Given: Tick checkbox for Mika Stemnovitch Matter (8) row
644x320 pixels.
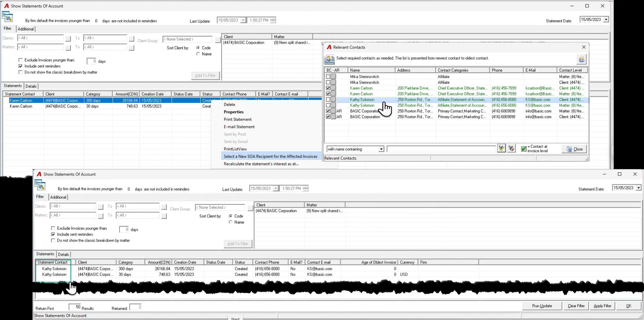Looking at the screenshot, I should (x=328, y=77).
